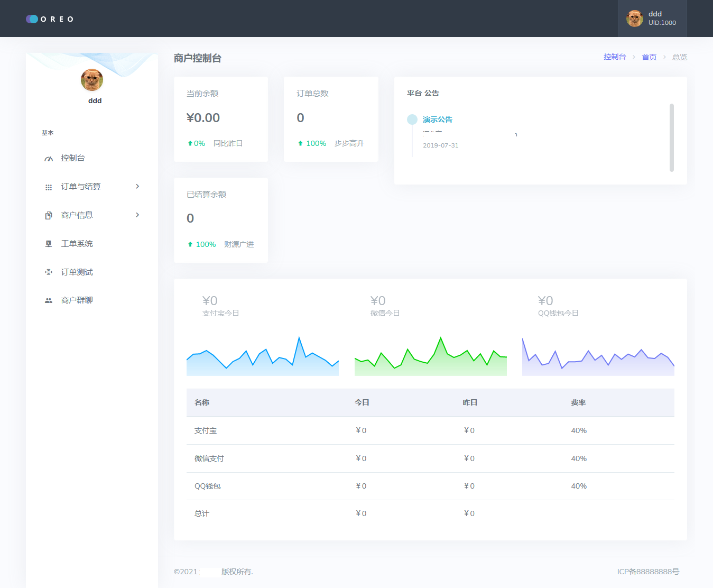713x588 pixels.
Task: Expand the 商户信息 chevron arrow
Action: pyautogui.click(x=137, y=215)
